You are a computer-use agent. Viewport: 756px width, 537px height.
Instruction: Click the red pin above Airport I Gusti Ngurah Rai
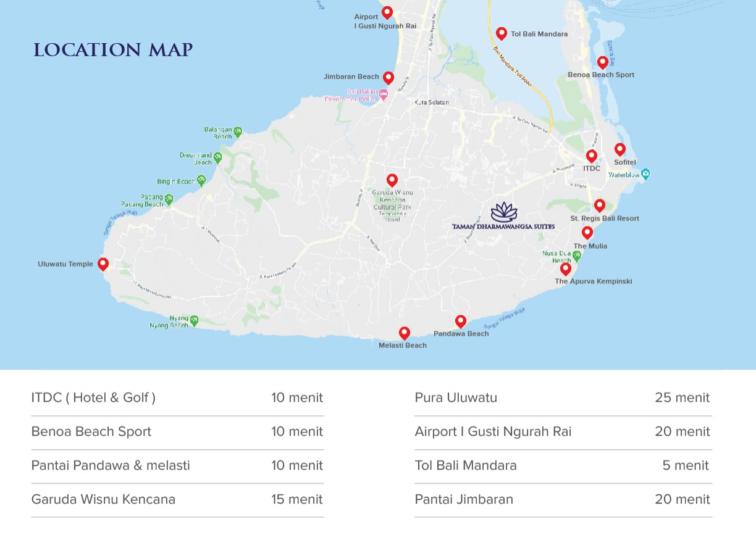pyautogui.click(x=387, y=12)
